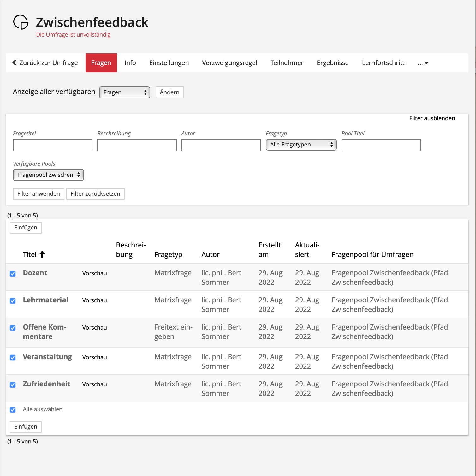Click the top Einfügen button
The image size is (476, 476).
[26, 228]
